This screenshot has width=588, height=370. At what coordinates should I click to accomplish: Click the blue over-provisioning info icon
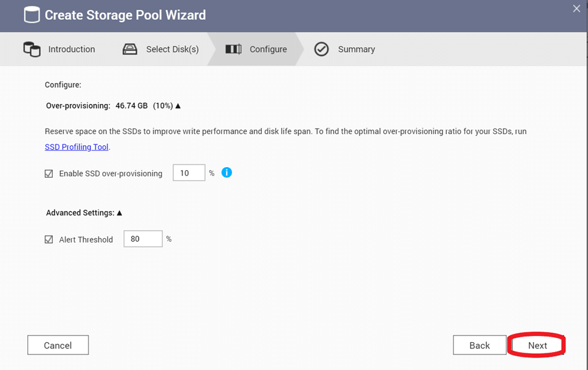227,173
